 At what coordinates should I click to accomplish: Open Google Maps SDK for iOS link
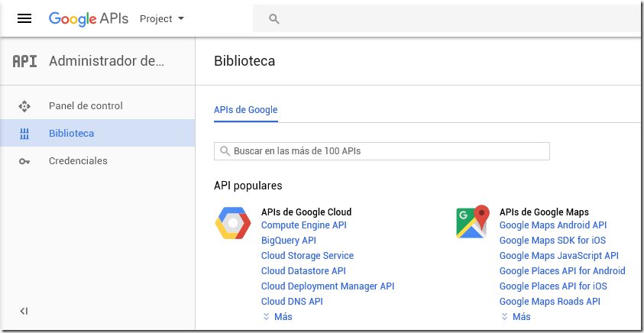click(552, 241)
